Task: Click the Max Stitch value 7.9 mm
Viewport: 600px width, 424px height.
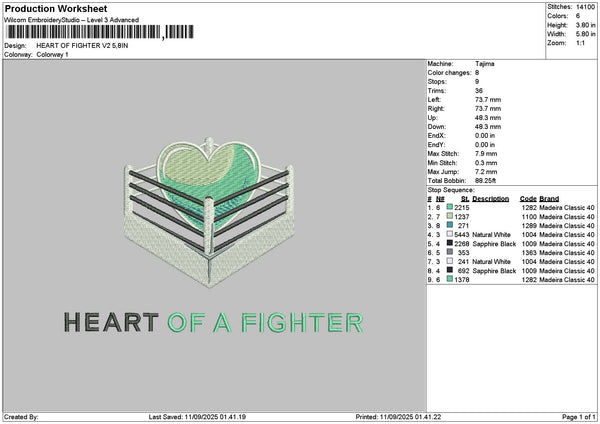Action: pyautogui.click(x=486, y=154)
